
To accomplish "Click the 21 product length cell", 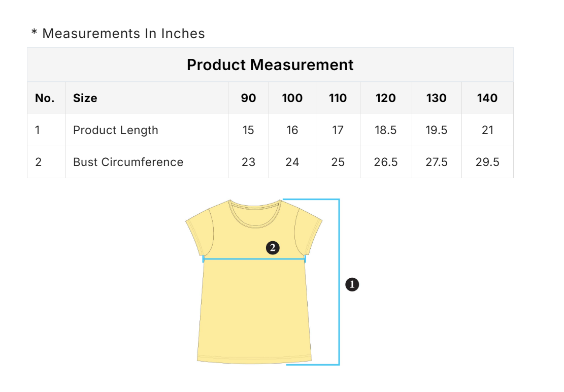I will point(487,130).
